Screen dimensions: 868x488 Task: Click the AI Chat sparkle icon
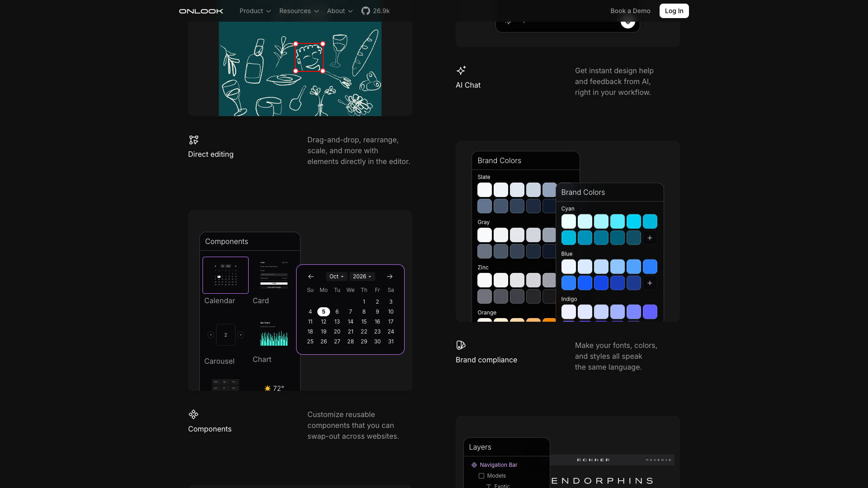pyautogui.click(x=461, y=70)
